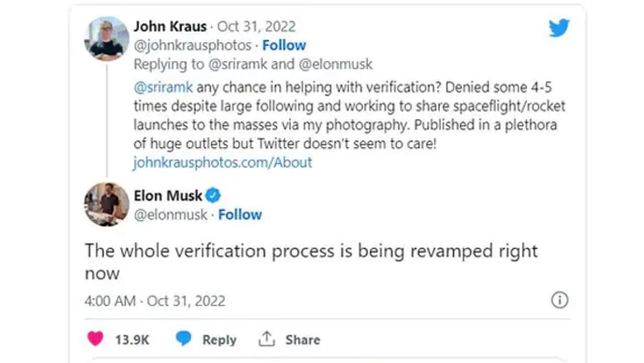Click the 4:00 AM · Oct 31, 2022 timestamp
The height and width of the screenshot is (363, 644).
coord(155,301)
